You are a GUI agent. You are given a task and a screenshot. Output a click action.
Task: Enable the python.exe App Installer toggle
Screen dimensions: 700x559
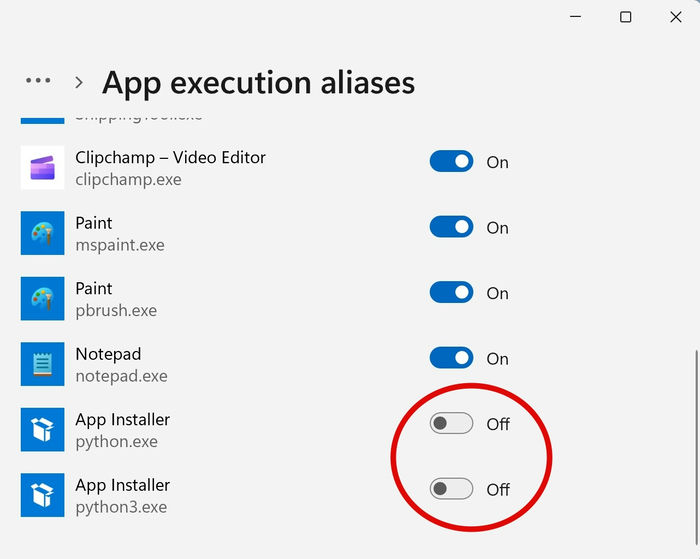(x=451, y=423)
